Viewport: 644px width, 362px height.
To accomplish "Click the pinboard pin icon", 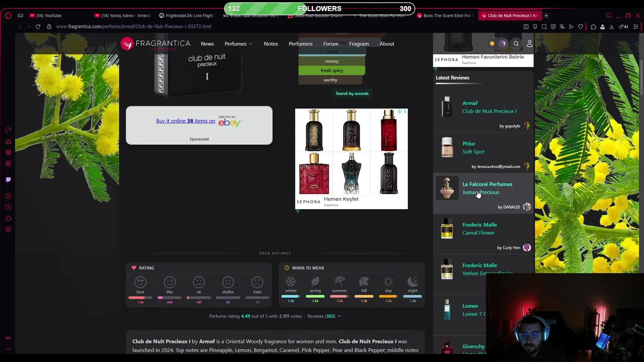I will (535, 27).
